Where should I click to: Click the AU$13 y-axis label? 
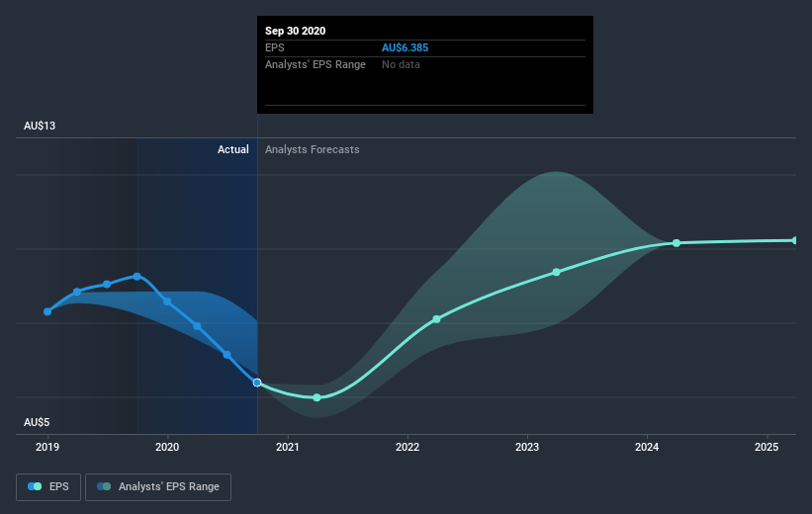coord(40,126)
